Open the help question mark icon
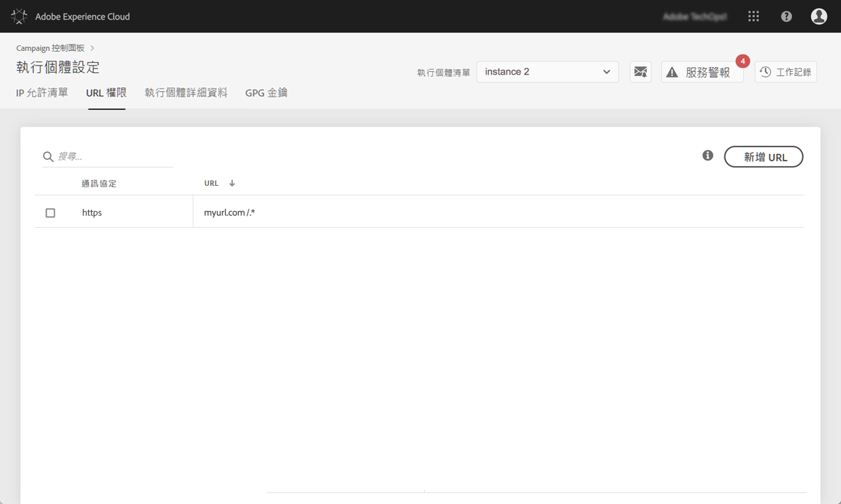This screenshot has width=841, height=504. tap(786, 16)
